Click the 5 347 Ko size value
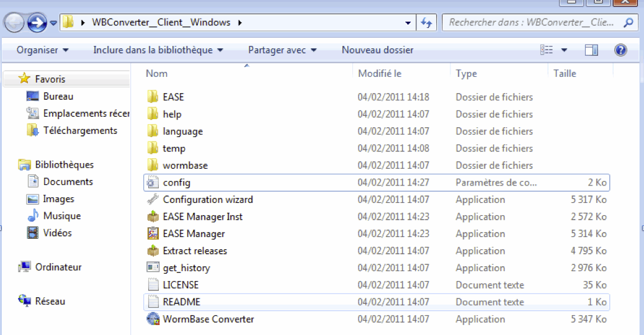Viewport: 644px width, 335px height. pos(589,319)
